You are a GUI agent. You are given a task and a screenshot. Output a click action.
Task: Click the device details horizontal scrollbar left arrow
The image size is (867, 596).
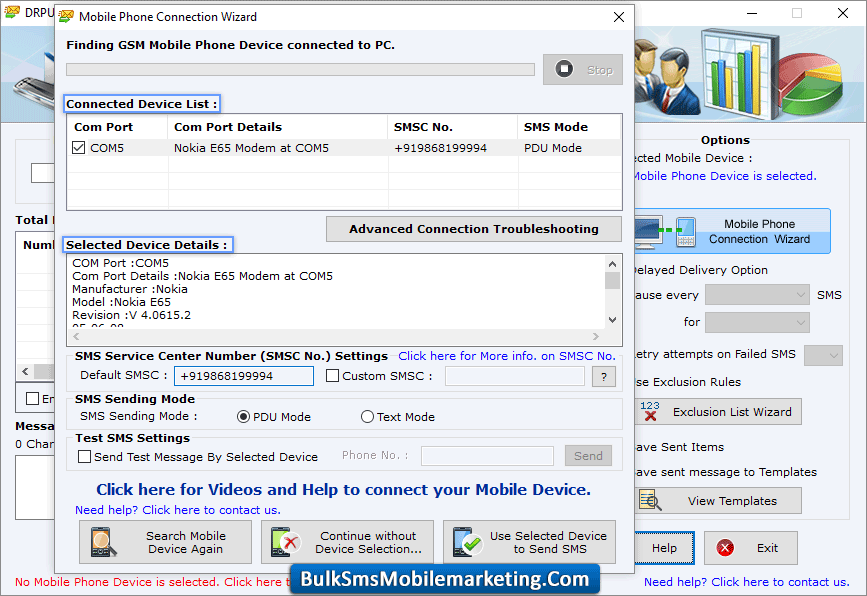pyautogui.click(x=77, y=336)
